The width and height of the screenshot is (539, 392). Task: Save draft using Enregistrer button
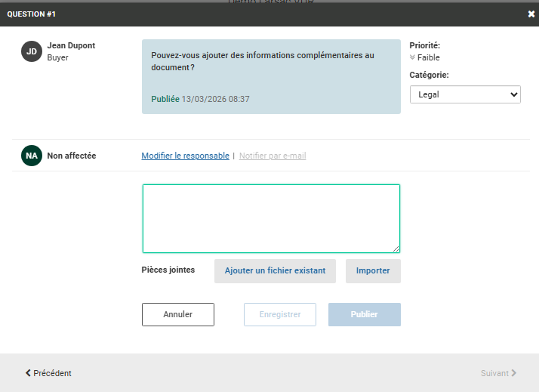[x=279, y=314]
